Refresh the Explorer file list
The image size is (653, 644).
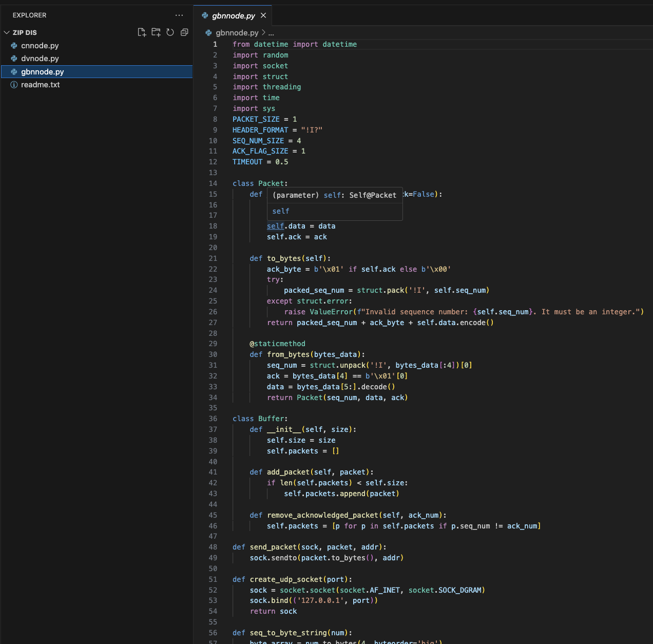[x=170, y=32]
